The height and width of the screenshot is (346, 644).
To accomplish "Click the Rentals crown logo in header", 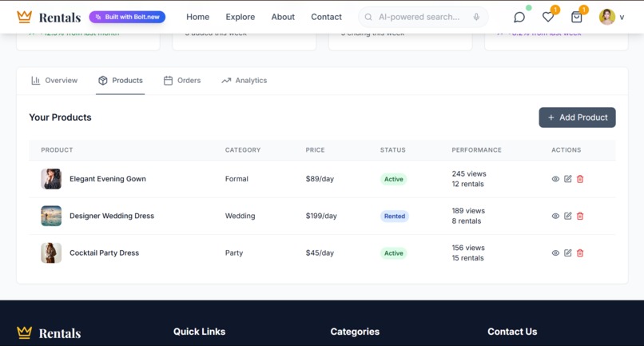I will [x=24, y=17].
